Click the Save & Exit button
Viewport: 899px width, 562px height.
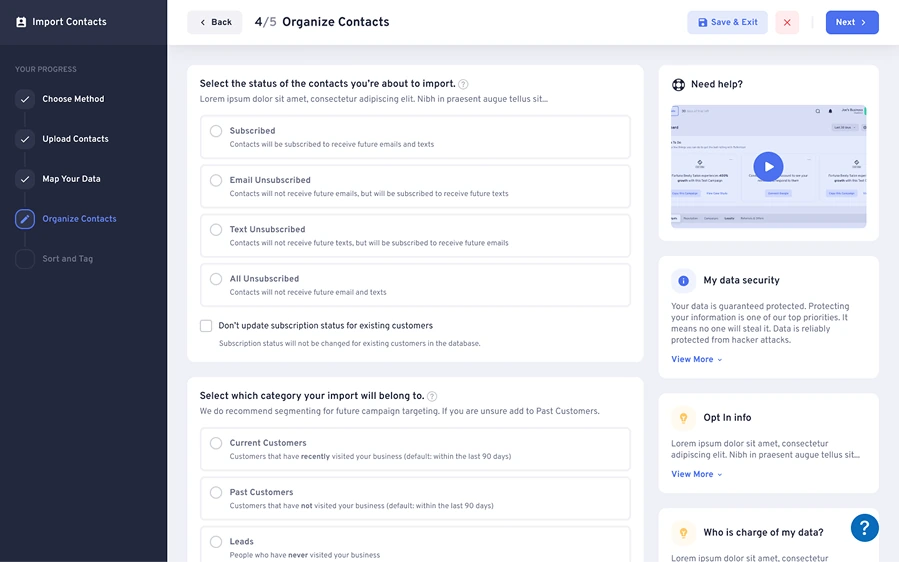[727, 22]
